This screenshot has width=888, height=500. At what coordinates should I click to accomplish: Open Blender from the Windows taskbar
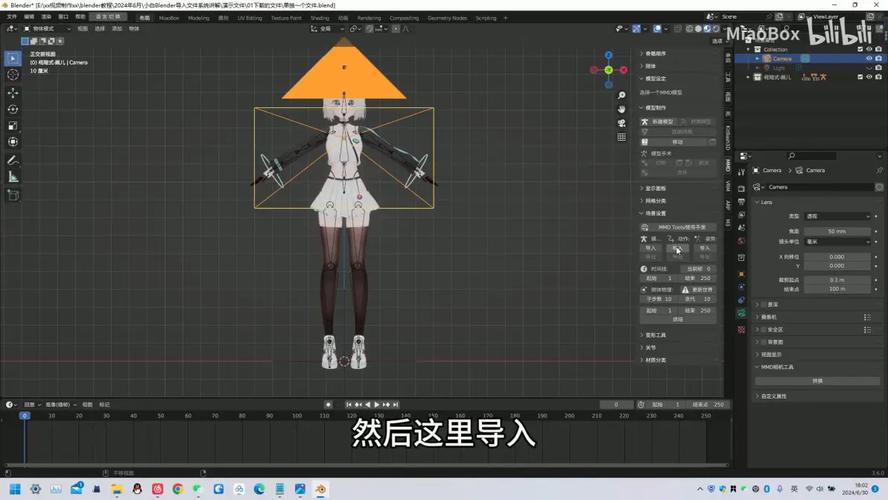tap(321, 489)
